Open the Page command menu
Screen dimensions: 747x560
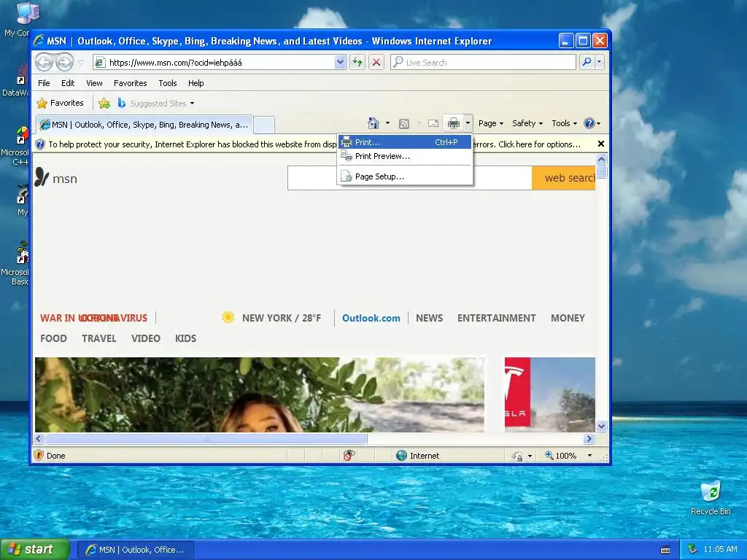(x=491, y=123)
